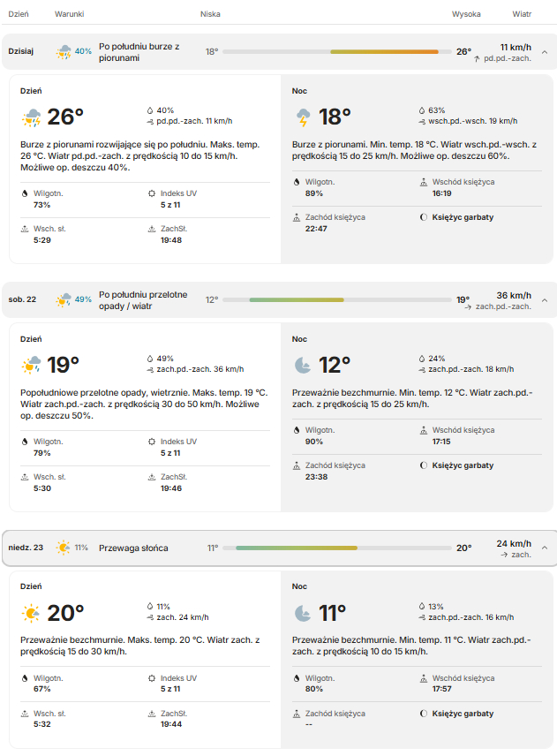The height and width of the screenshot is (756, 557).
Task: Collapse the Dzisiaj forecast details chevron
Action: pos(545,52)
